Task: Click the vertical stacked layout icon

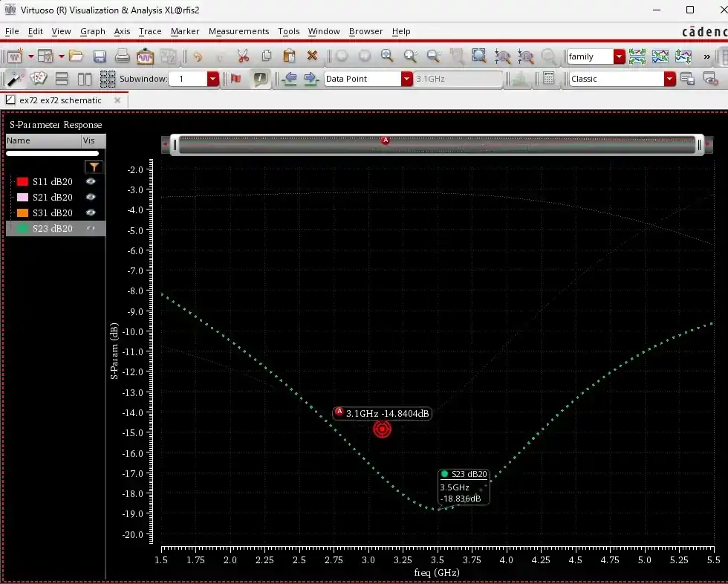Action: [x=61, y=79]
